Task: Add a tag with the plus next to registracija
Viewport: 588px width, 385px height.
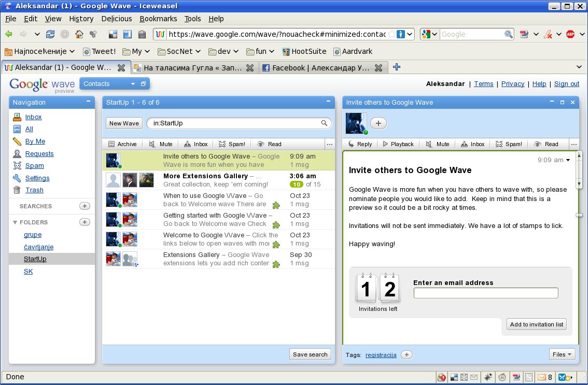Action: point(407,354)
